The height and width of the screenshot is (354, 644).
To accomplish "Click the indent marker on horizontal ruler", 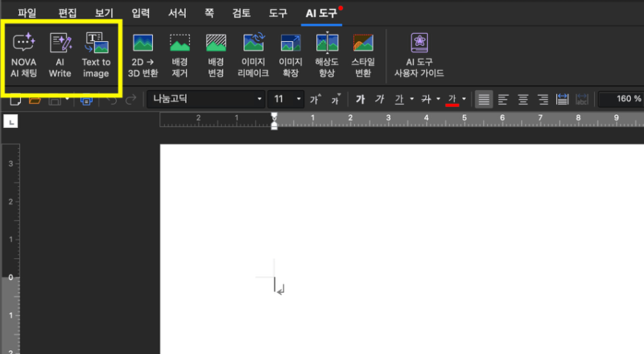I will 275,121.
